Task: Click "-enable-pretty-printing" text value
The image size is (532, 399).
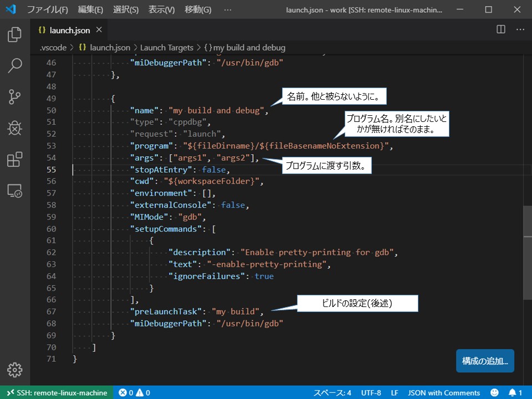Action: tap(267, 264)
